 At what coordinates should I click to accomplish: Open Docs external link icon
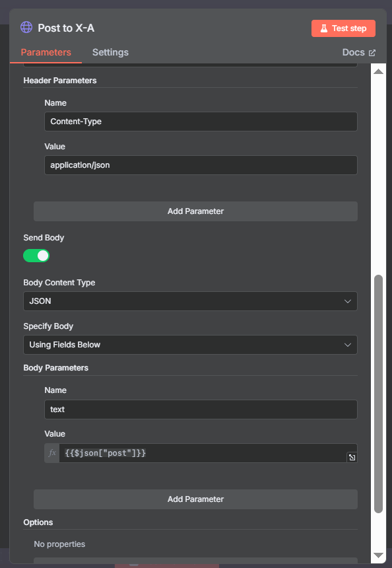(x=372, y=53)
